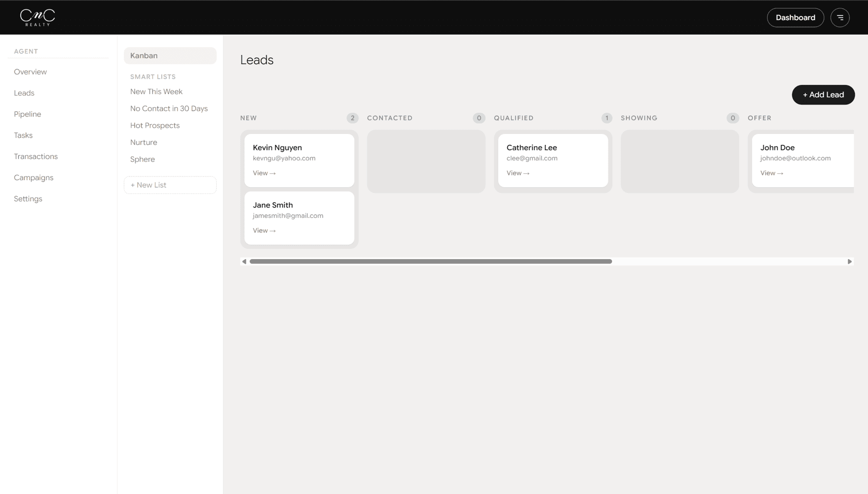
Task: View John Doe's lead details
Action: (772, 173)
